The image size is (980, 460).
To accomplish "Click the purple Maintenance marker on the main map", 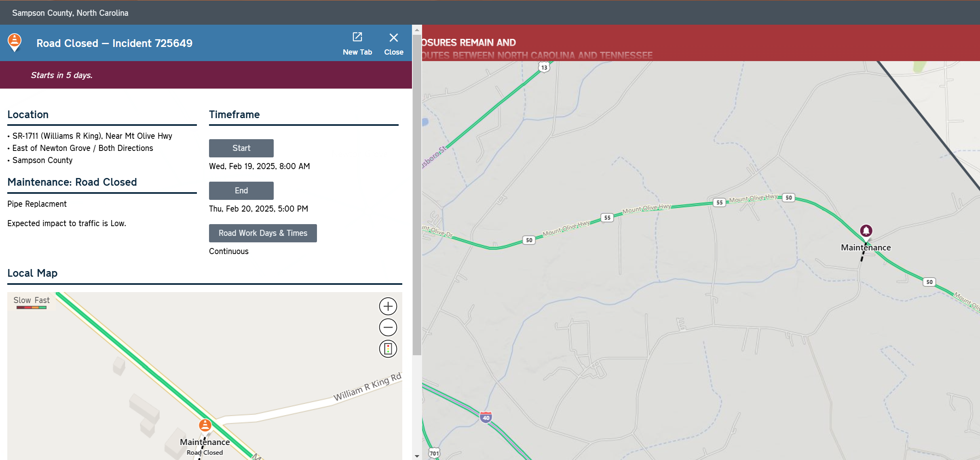I will (x=866, y=231).
